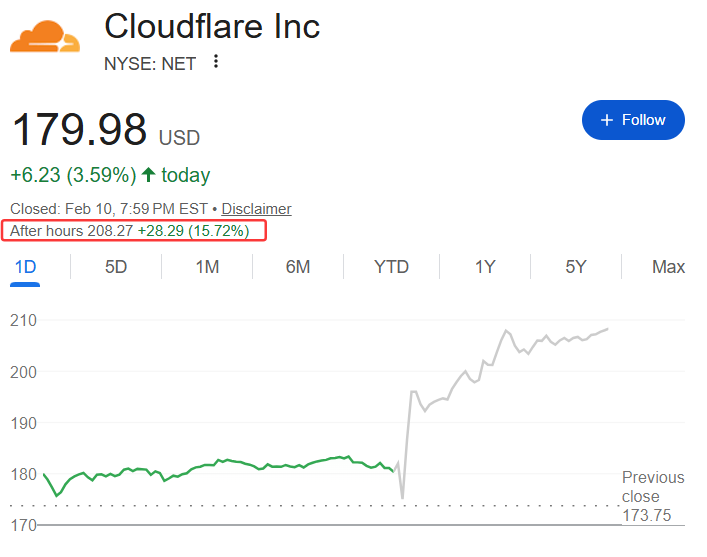Click the Cloudflare Inc company title
Screen dimensions: 707x557
212,26
